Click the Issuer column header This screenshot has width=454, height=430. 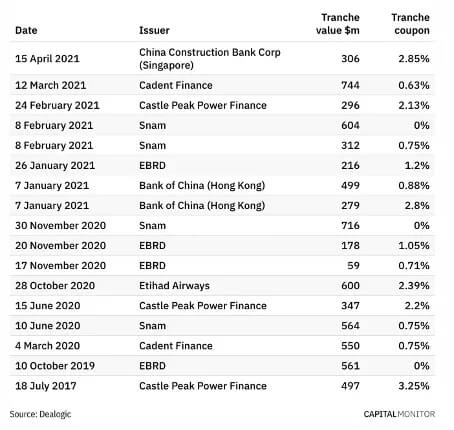[154, 30]
